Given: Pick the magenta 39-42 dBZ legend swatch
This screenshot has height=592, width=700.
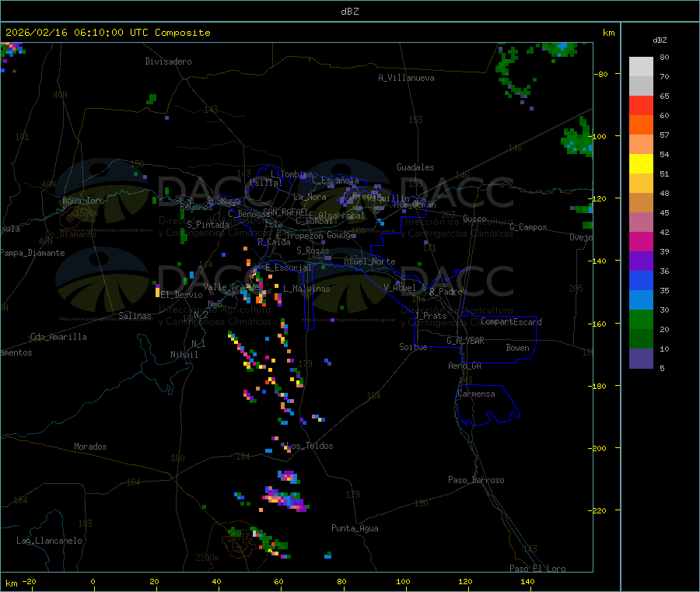Looking at the screenshot, I should [641, 241].
